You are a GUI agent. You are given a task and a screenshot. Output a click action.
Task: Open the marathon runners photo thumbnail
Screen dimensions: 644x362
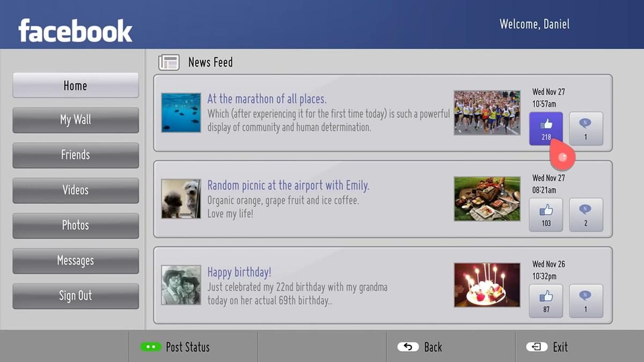[487, 113]
